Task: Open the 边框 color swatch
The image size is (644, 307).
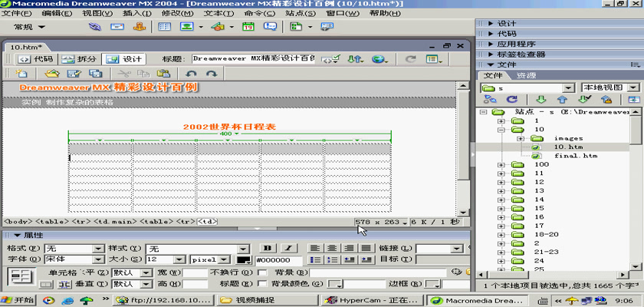Action: pyautogui.click(x=433, y=284)
